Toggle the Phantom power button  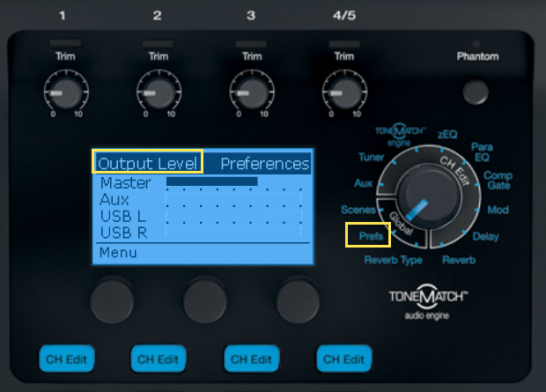476,91
